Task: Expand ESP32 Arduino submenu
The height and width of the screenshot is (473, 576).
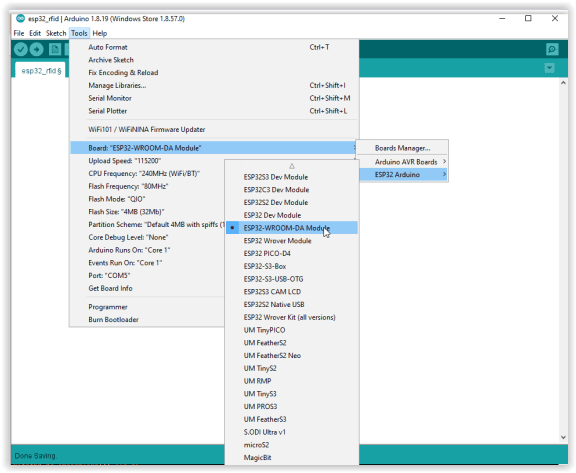Action: pos(402,174)
